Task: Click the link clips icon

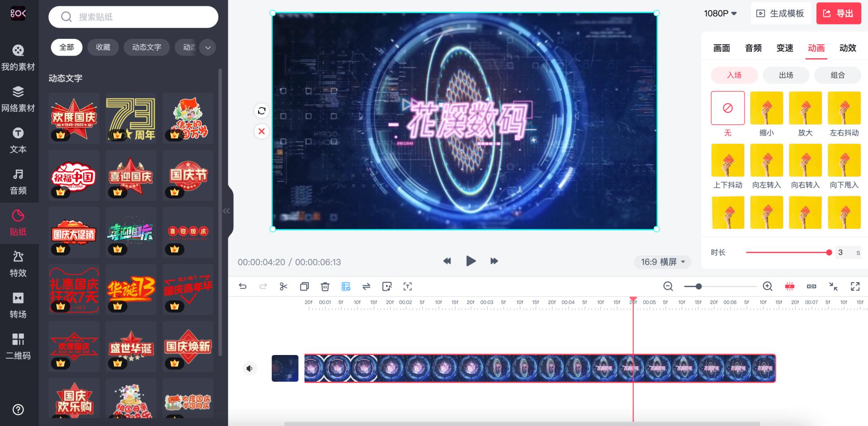Action: [811, 286]
